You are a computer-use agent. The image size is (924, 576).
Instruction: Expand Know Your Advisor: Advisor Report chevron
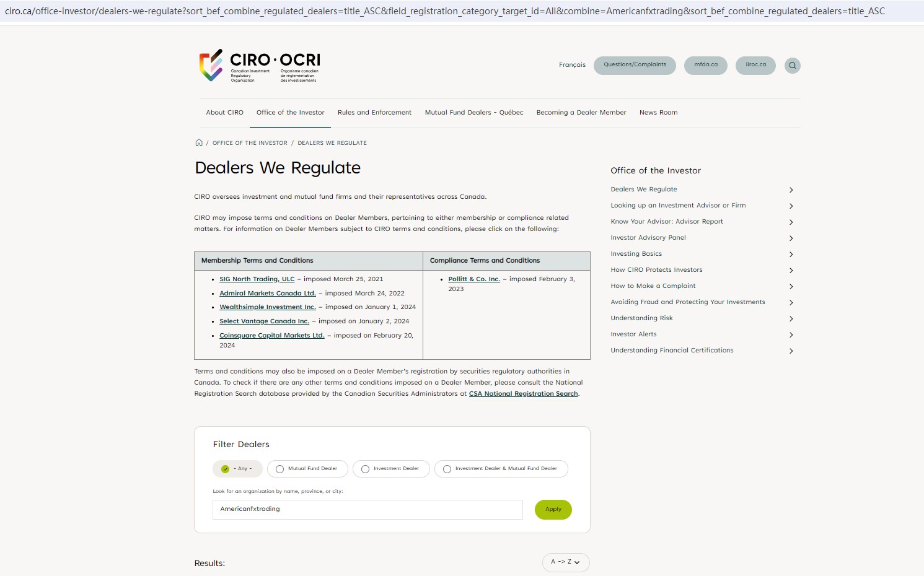(791, 222)
